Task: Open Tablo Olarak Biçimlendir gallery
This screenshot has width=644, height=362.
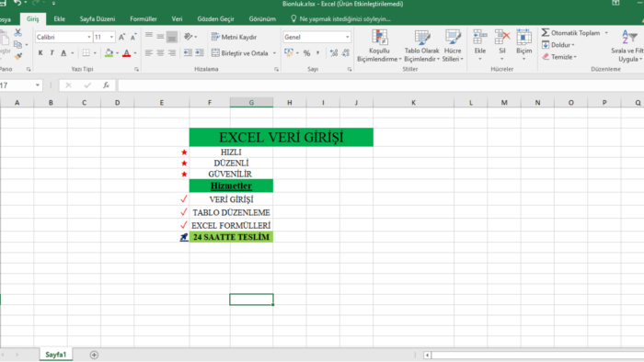Action: pos(421,46)
